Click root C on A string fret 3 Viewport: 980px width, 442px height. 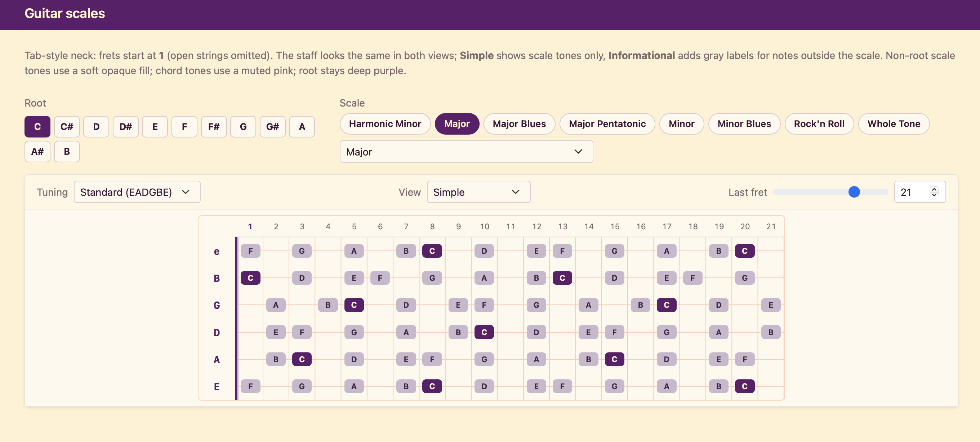click(x=302, y=359)
